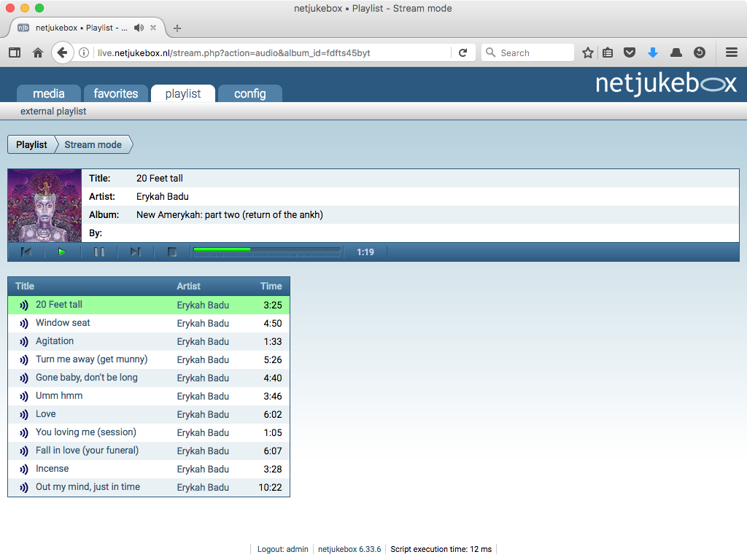
Task: Open the config tab
Action: point(250,93)
